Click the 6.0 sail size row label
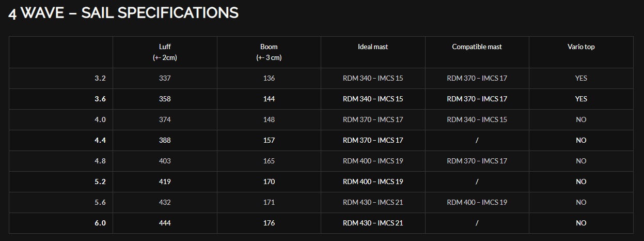This screenshot has width=644, height=241. click(100, 223)
